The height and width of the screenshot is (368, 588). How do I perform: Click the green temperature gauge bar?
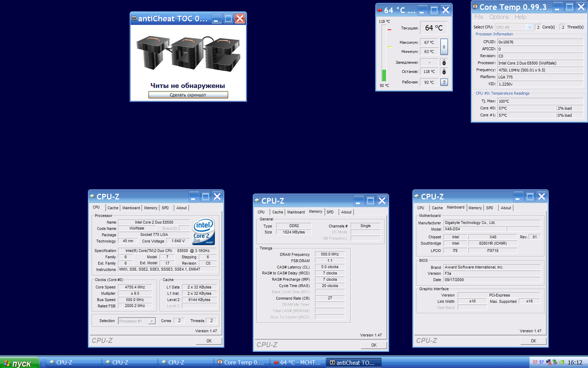[384, 75]
